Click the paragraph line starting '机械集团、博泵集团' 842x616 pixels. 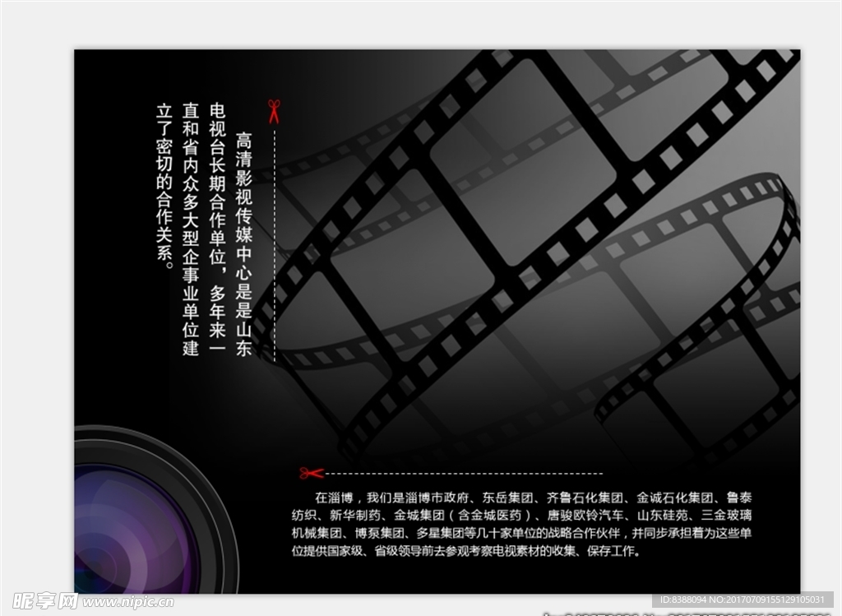tap(521, 533)
